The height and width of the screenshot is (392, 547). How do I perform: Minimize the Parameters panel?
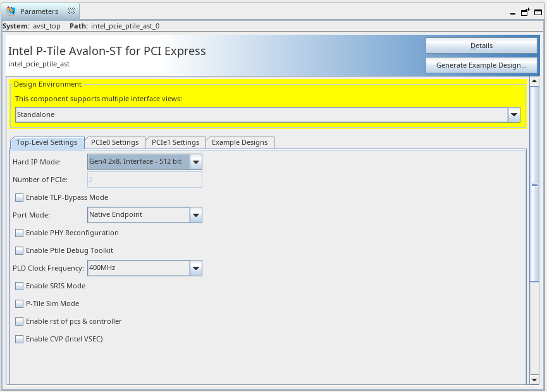[512, 13]
